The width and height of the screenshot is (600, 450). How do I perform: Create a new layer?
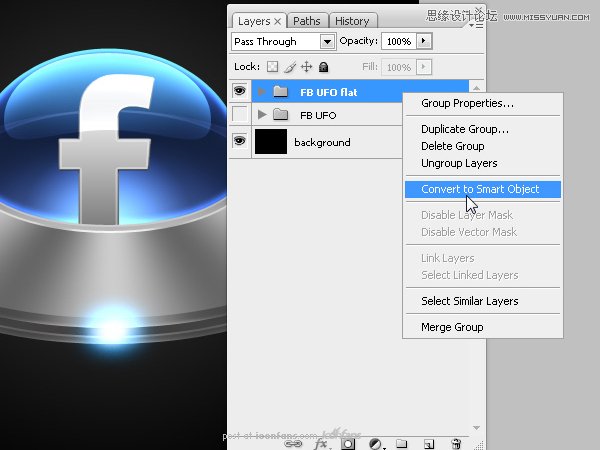pyautogui.click(x=428, y=442)
